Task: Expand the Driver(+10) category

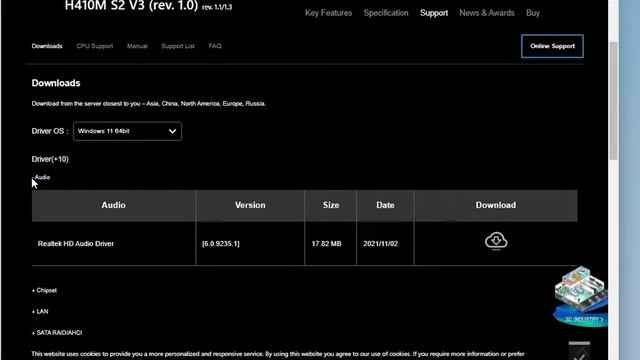Action: pos(50,159)
